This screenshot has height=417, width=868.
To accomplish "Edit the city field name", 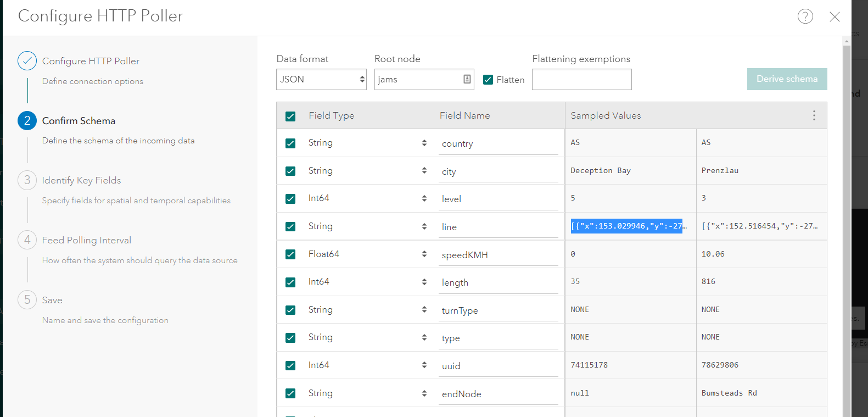I will (x=499, y=172).
